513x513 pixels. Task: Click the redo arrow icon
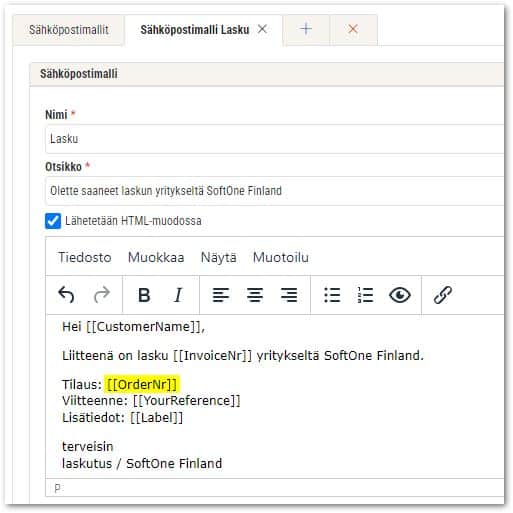point(102,295)
